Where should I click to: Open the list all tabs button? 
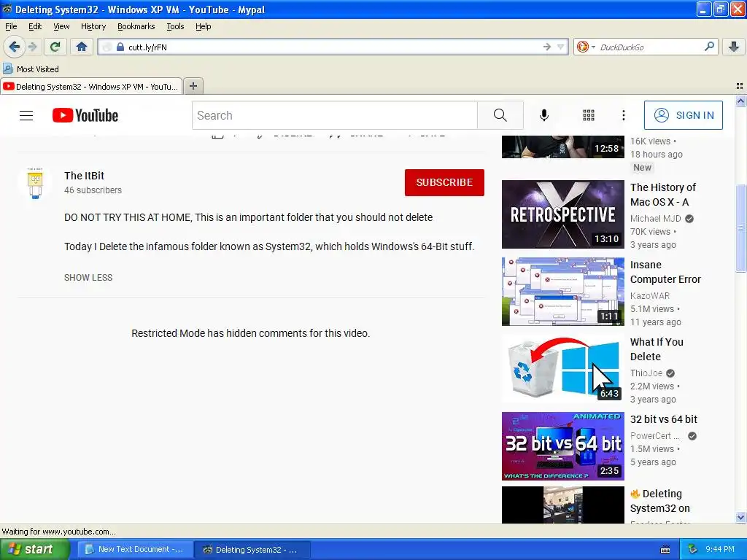pos(740,86)
